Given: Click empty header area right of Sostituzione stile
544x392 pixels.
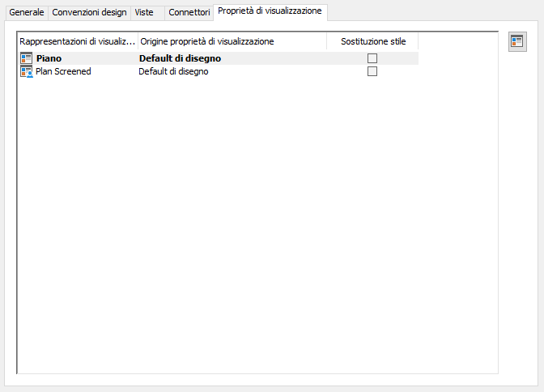Looking at the screenshot, I should click(457, 41).
